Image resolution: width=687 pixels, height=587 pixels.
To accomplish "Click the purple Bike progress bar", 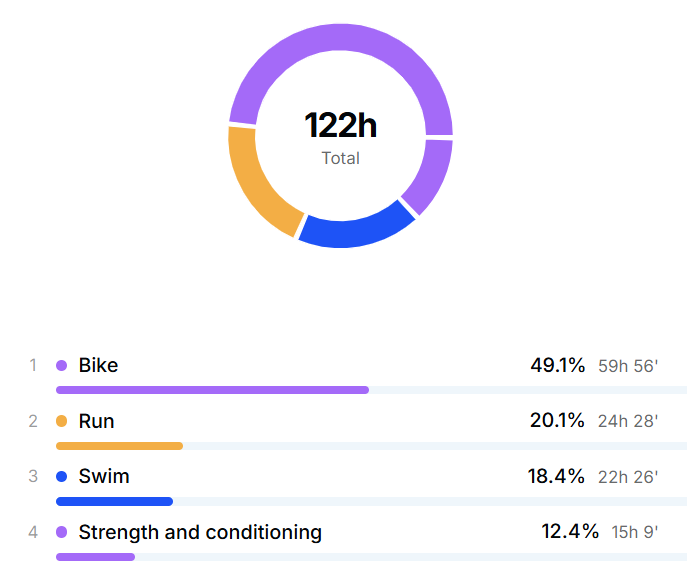I will click(212, 390).
